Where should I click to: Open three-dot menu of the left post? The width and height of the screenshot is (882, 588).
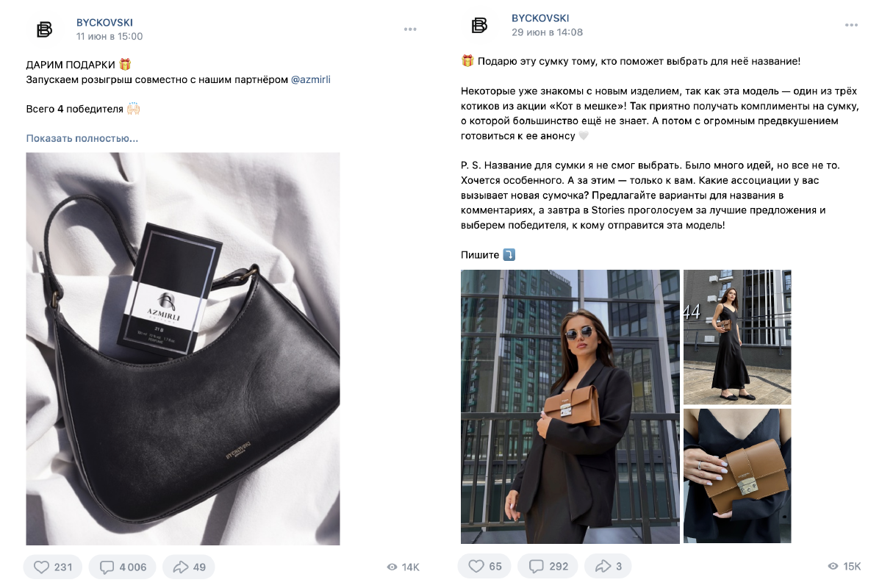pos(410,29)
